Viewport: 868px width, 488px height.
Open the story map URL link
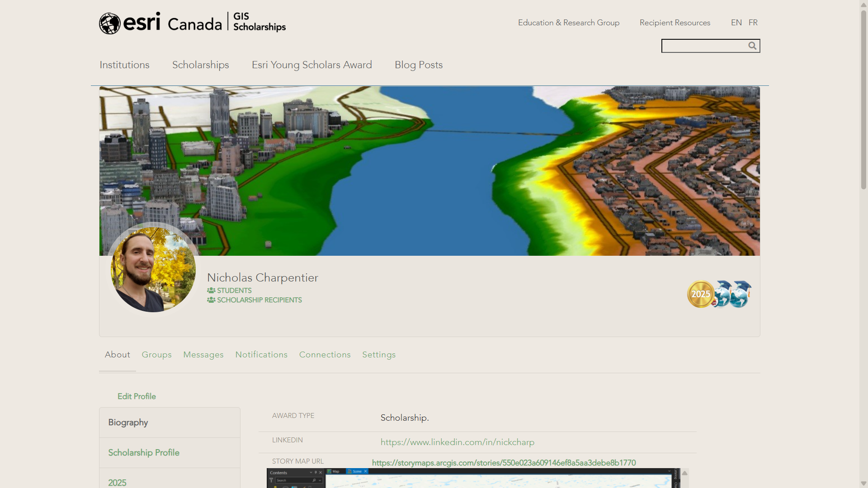(504, 463)
